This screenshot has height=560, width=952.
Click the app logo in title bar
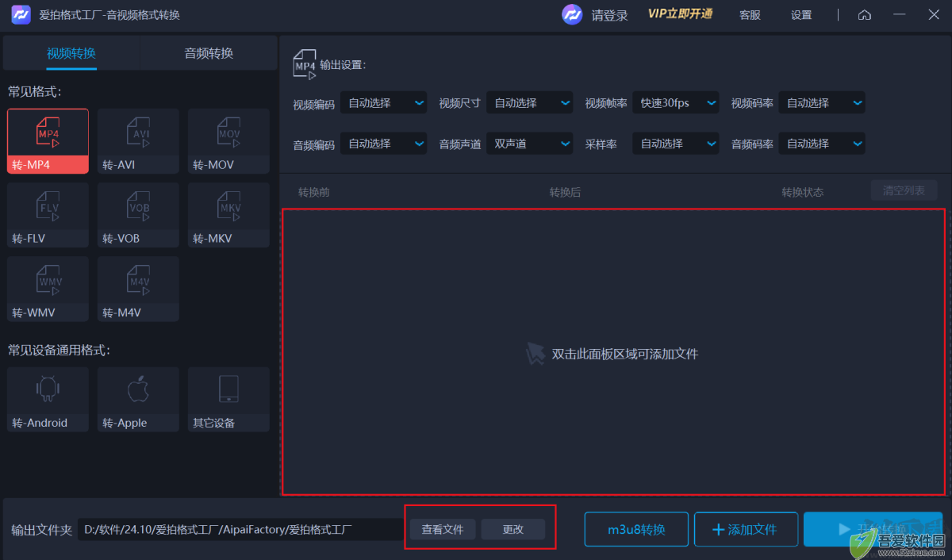click(x=21, y=15)
